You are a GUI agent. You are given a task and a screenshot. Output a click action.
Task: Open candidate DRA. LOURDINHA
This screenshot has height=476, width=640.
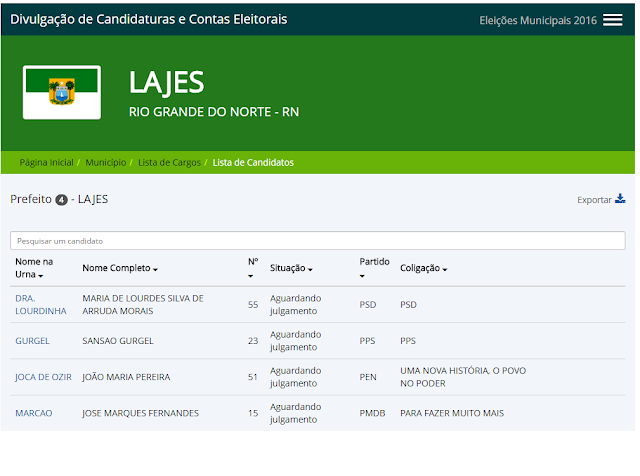click(x=41, y=305)
